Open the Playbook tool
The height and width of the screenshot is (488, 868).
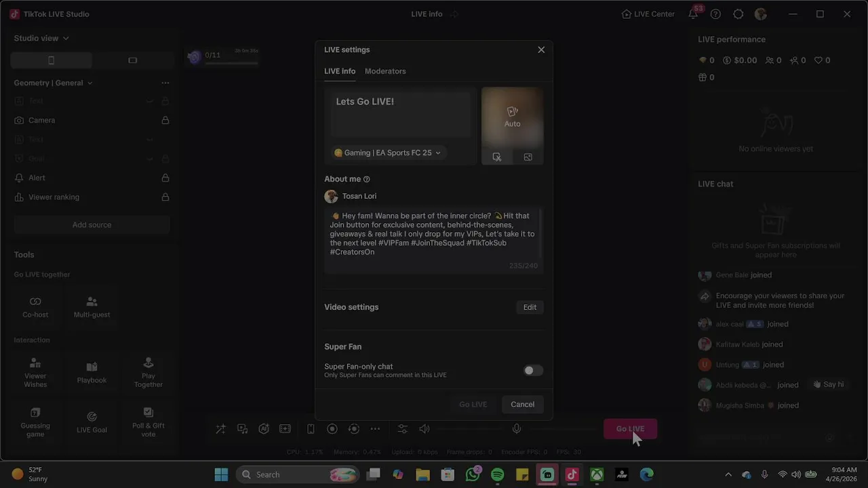[x=92, y=371]
